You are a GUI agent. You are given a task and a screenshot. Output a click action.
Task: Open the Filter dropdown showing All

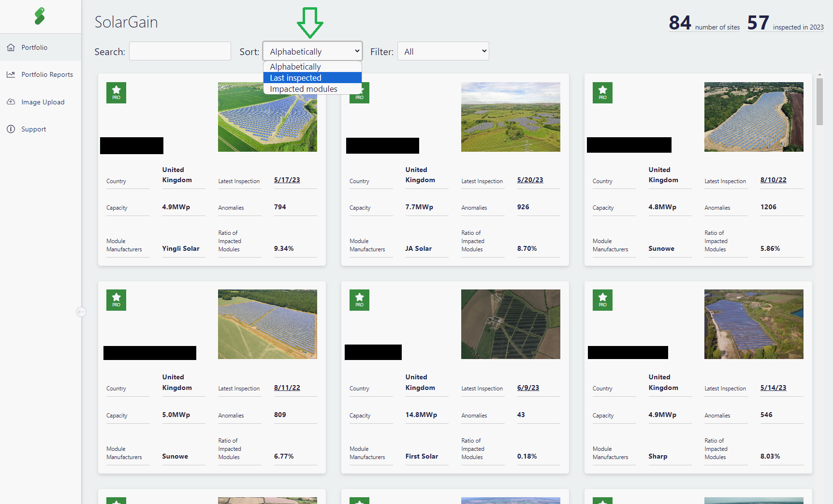pos(443,51)
